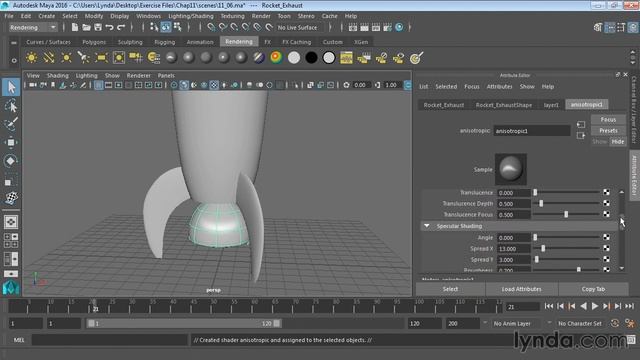640x360 pixels.
Task: Switch to the Animation shelf tab
Action: point(200,42)
